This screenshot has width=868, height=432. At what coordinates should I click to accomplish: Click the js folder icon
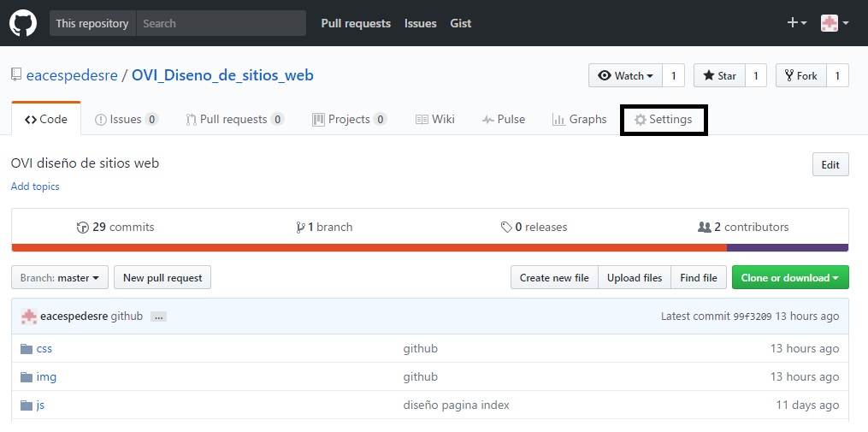[26, 405]
